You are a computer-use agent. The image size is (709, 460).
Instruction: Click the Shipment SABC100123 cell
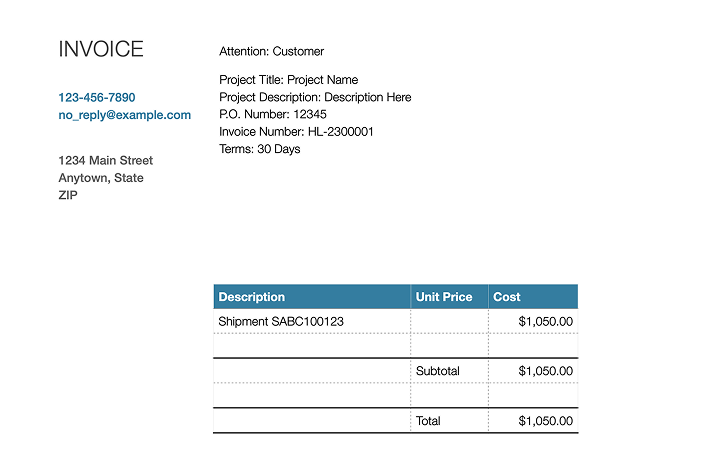click(281, 322)
